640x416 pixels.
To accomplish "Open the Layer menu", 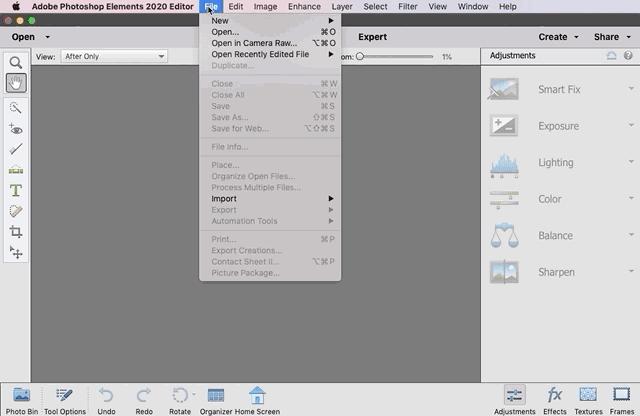I will 342,7.
